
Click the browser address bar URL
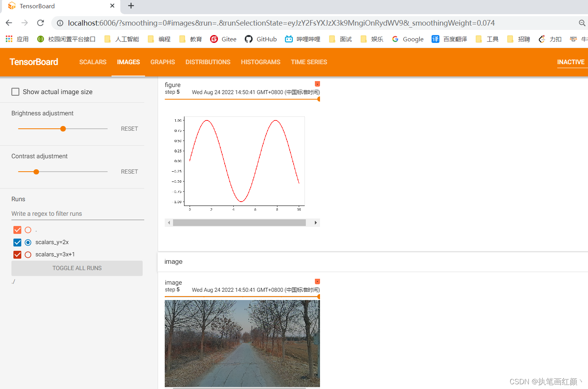click(x=281, y=23)
